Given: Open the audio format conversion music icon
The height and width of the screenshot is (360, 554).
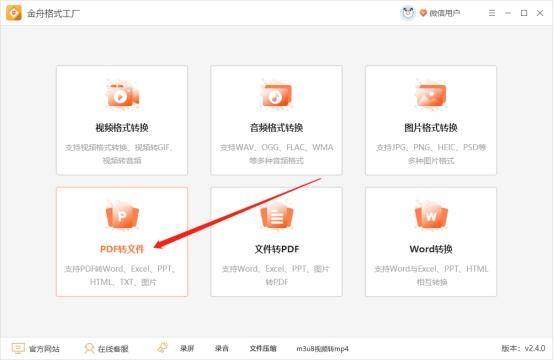Looking at the screenshot, I should point(276,95).
